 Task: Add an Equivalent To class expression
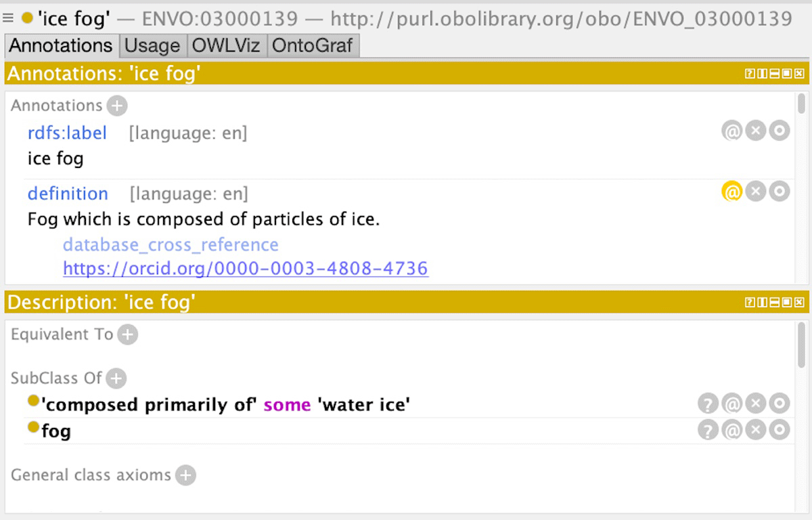127,334
